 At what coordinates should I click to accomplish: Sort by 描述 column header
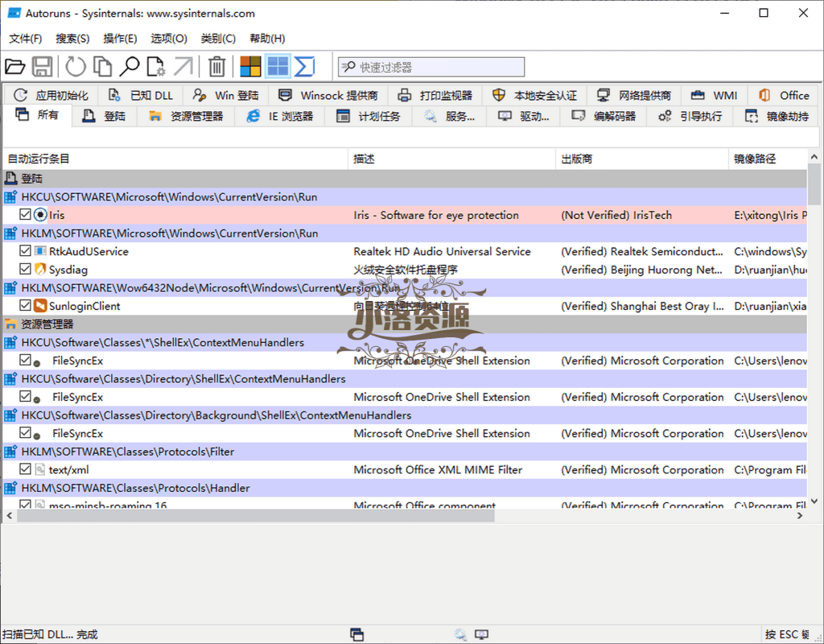(x=451, y=159)
